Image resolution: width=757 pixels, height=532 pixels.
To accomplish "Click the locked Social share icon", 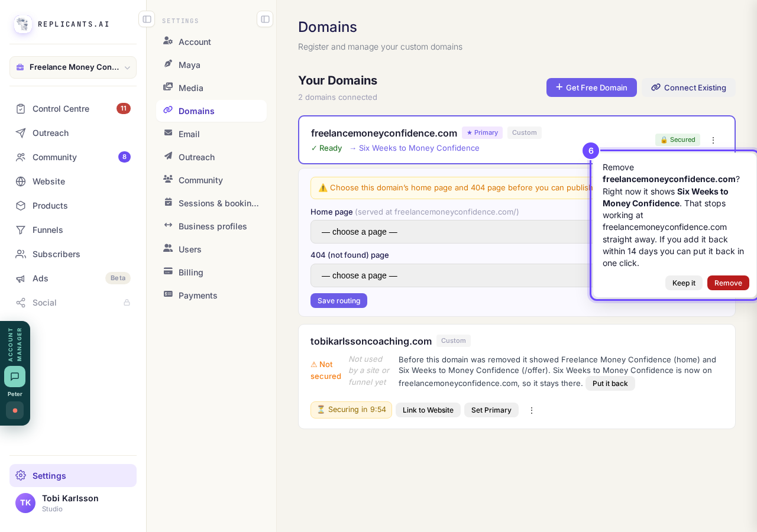I will pos(21,303).
